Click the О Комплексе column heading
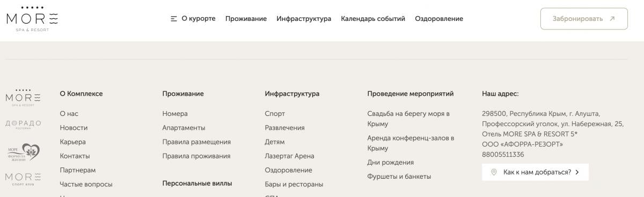Viewport: 644px width, 197px height. [81, 94]
